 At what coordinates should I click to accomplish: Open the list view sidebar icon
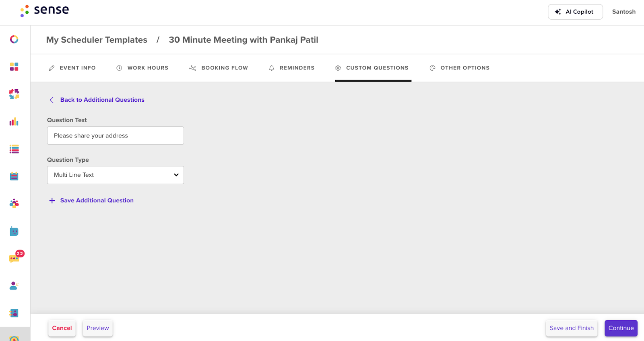tap(14, 149)
